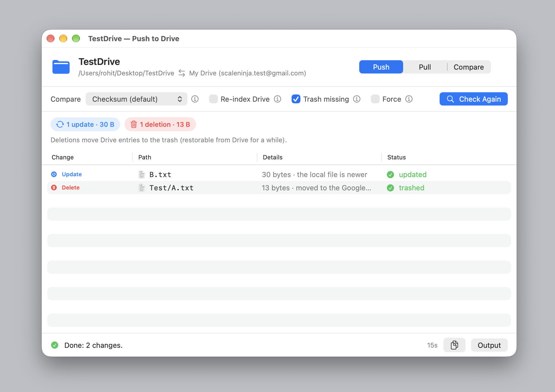The width and height of the screenshot is (555, 392).
Task: Click the 'trashed' status text
Action: point(411,188)
